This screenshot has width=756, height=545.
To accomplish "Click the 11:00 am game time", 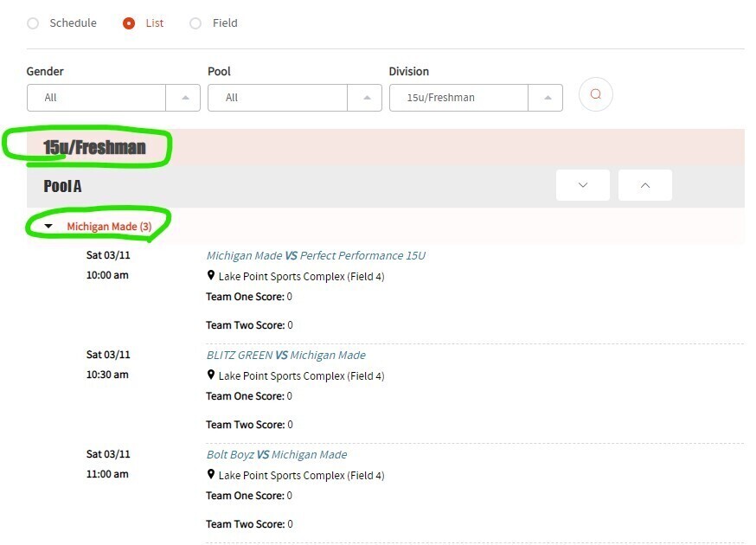I will (107, 474).
